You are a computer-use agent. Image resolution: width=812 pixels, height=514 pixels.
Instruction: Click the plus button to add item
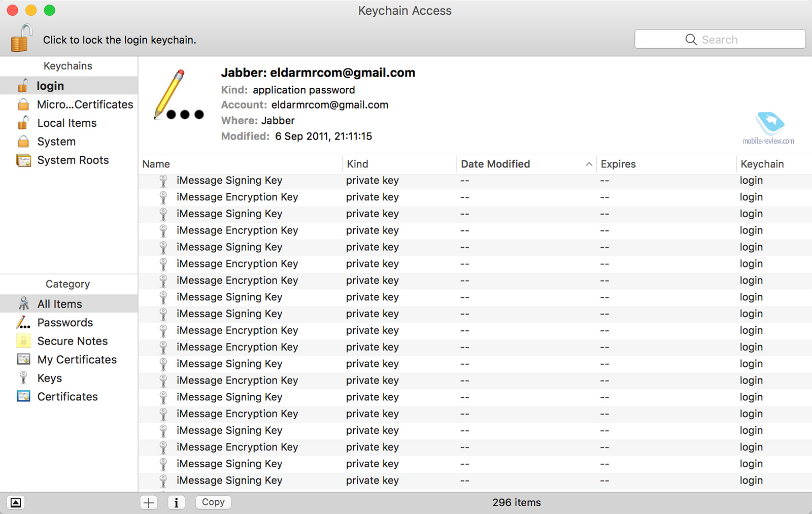(x=149, y=502)
